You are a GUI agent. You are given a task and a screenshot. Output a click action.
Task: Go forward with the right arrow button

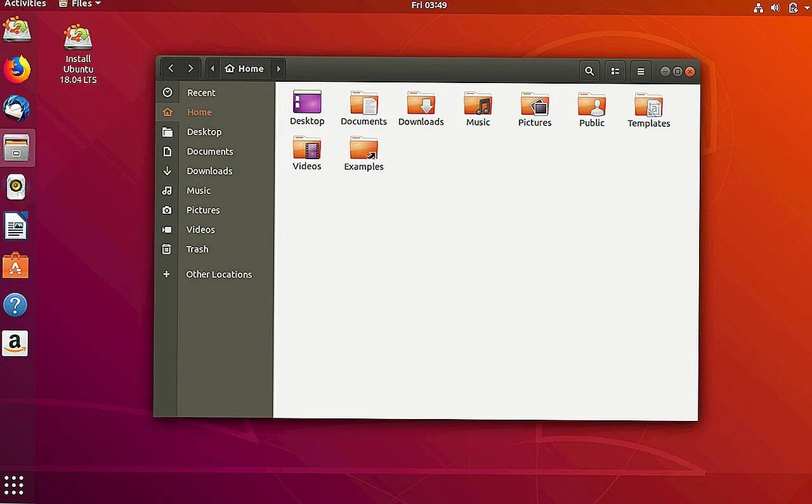click(x=190, y=68)
